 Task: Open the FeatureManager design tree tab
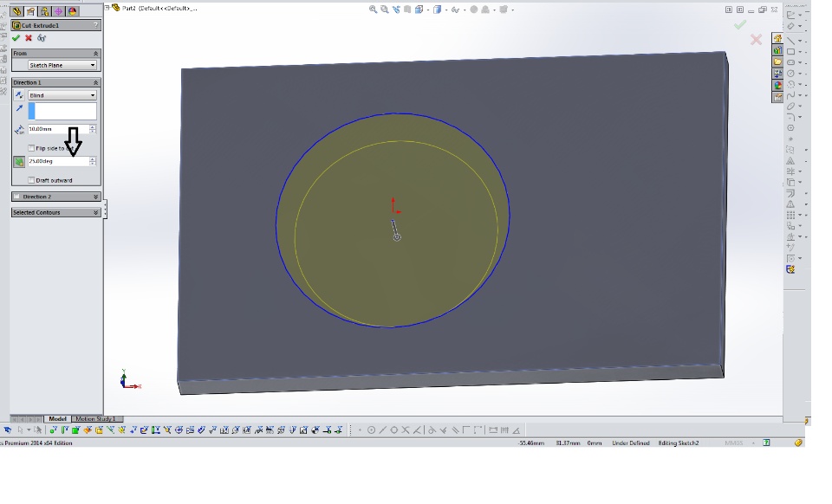[x=17, y=11]
